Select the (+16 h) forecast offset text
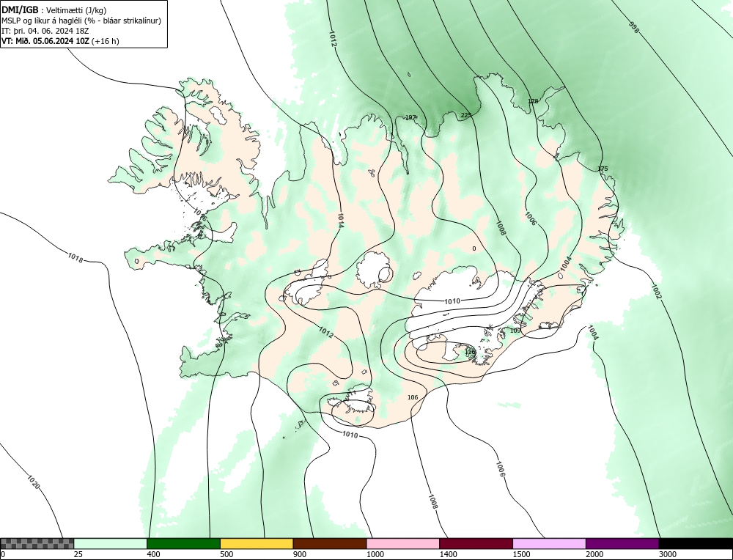 point(105,41)
